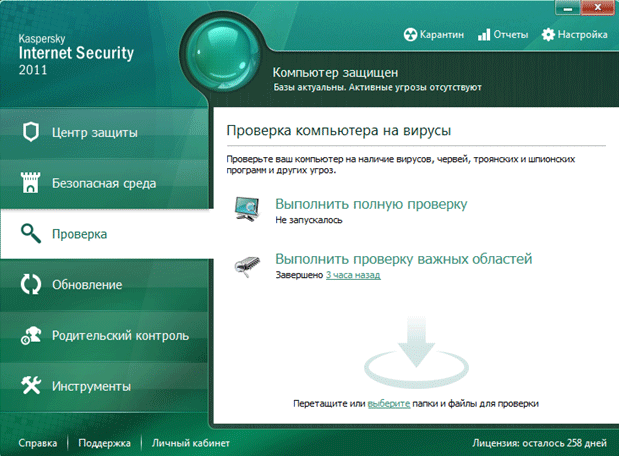
Task: Click the drop arrow target for files
Action: (416, 352)
